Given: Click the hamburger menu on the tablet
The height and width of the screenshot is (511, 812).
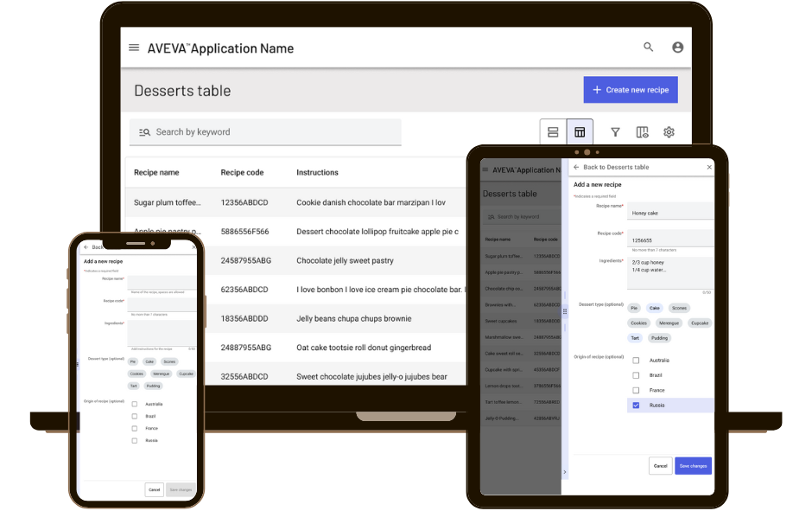Looking at the screenshot, I should coord(485,169).
